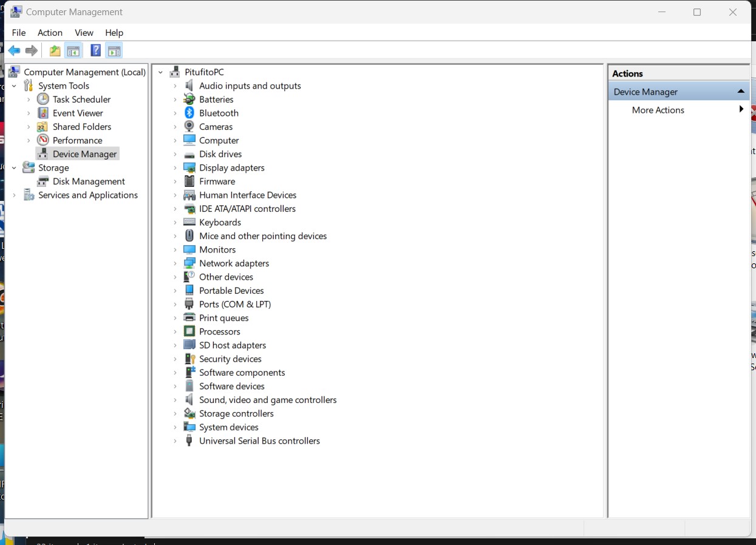Collapse the System Tools tree node
Screen dimensions: 756x545
14,86
